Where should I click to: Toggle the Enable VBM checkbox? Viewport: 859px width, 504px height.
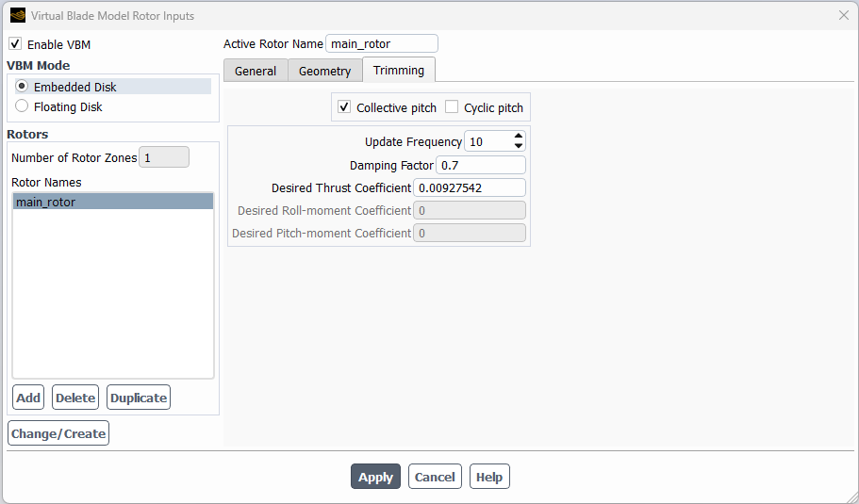click(15, 43)
